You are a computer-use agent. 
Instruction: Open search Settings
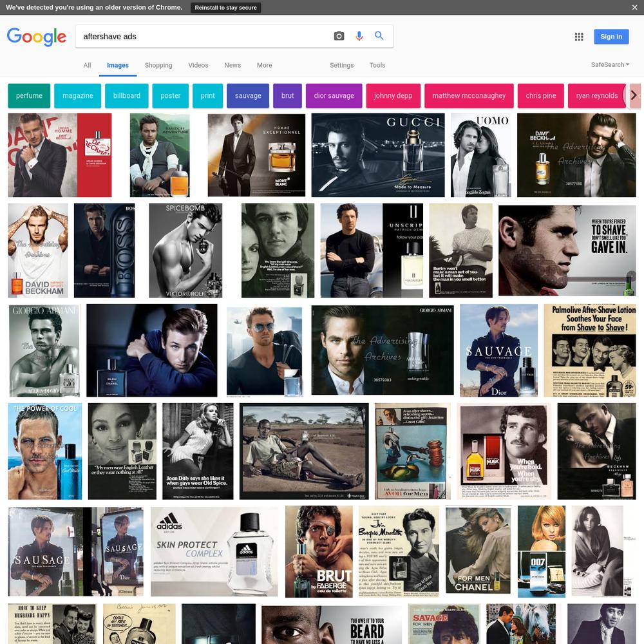(342, 65)
